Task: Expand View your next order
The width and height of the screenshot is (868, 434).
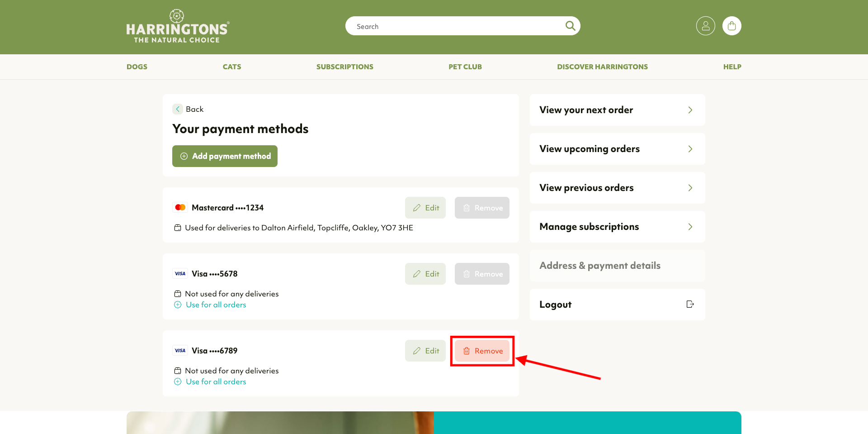Action: pos(617,110)
